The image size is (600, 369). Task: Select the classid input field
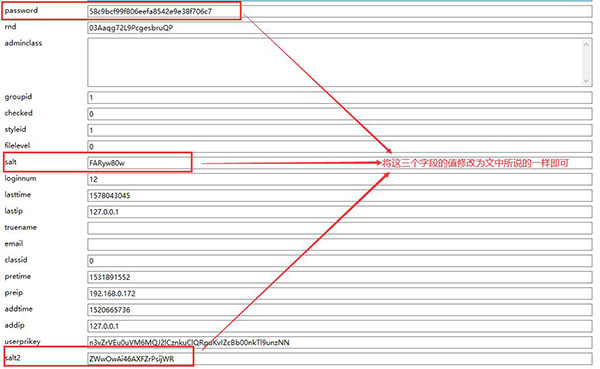tap(340, 261)
